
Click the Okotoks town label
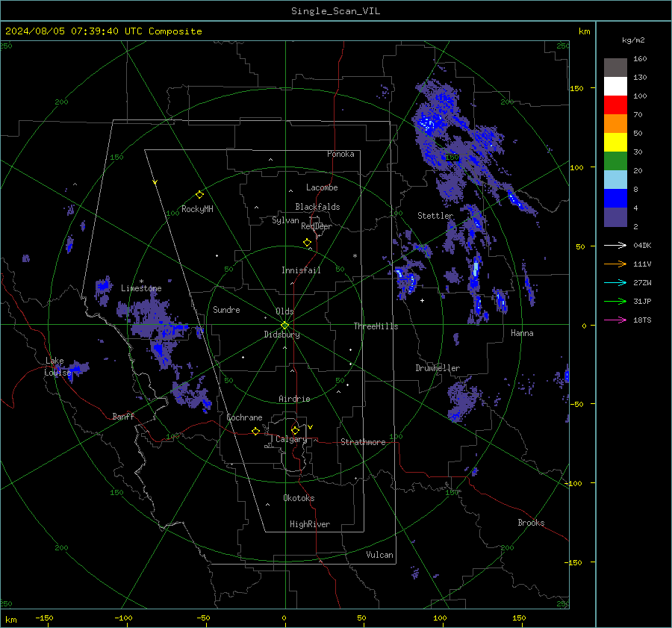pos(299,498)
